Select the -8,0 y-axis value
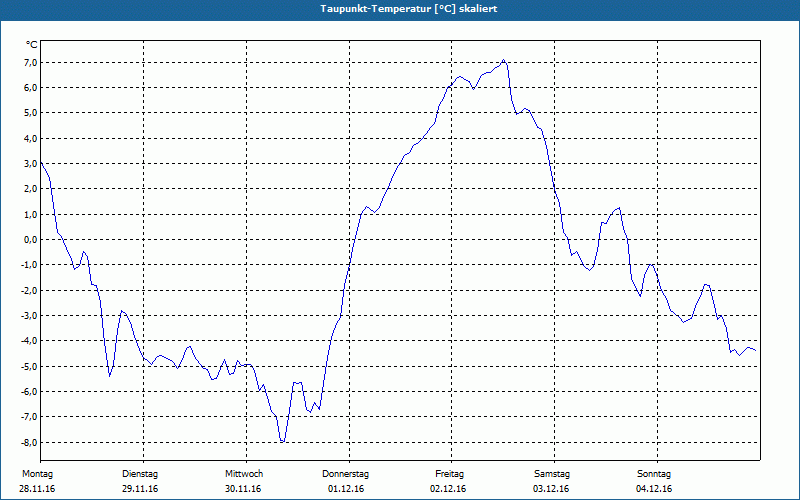 [30, 442]
